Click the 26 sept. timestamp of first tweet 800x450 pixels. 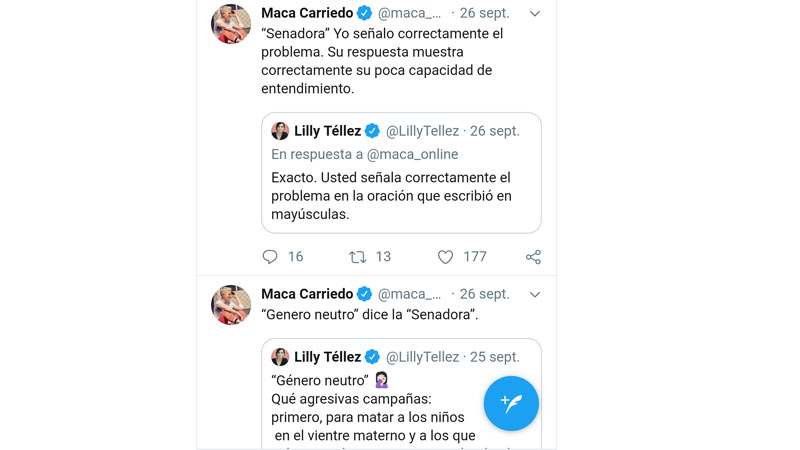click(484, 13)
